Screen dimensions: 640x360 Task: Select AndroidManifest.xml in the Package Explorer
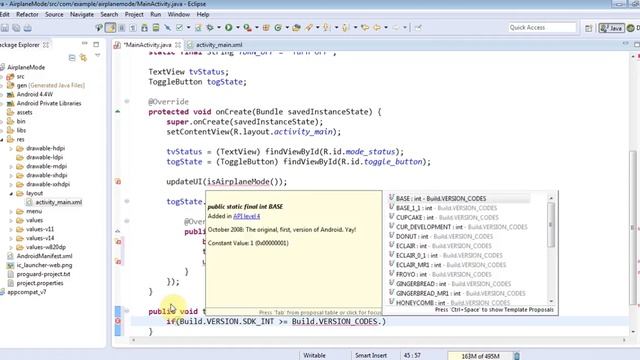44,256
